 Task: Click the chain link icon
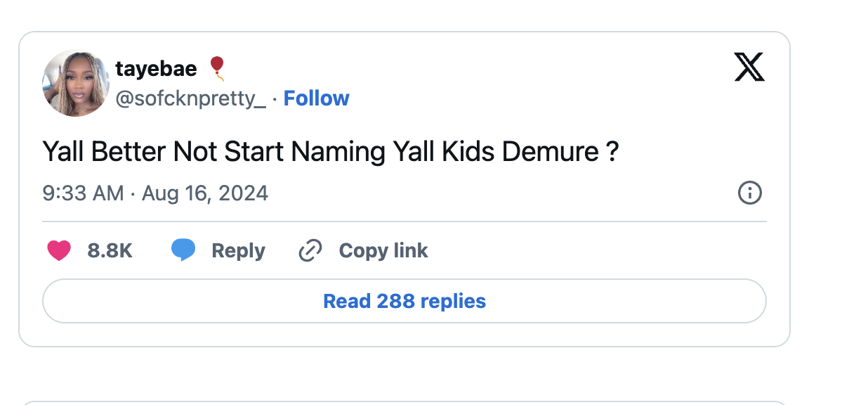310,250
